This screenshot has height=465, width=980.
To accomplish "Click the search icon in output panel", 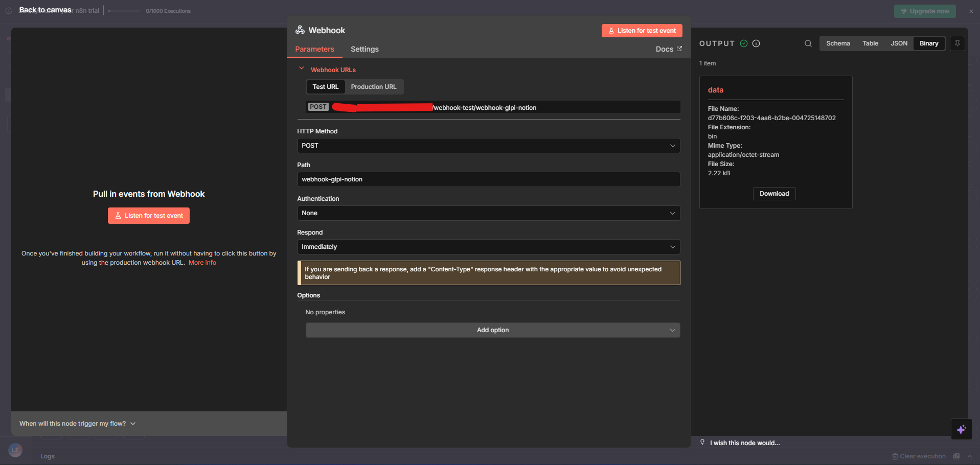I will coord(808,43).
